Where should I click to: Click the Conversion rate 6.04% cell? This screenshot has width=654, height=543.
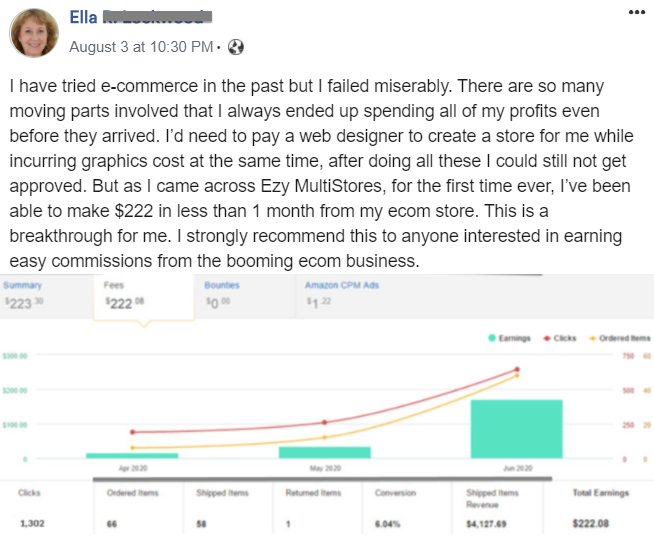click(x=389, y=523)
